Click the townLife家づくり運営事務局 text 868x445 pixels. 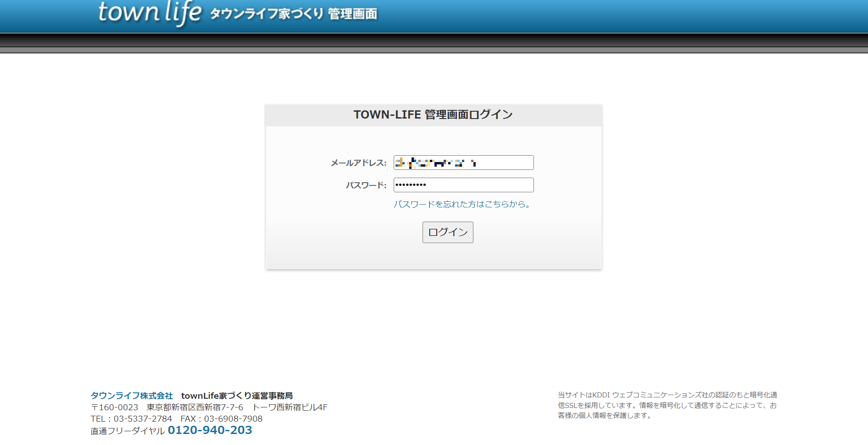(x=237, y=396)
